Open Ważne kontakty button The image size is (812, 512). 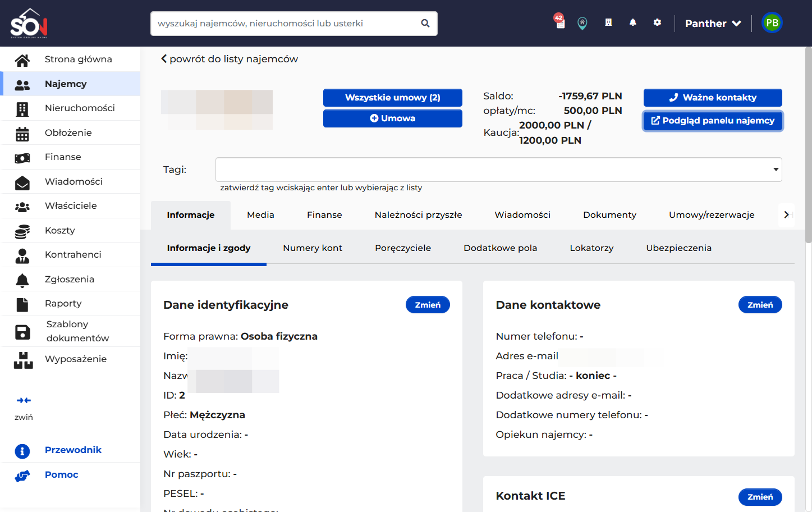[713, 98]
